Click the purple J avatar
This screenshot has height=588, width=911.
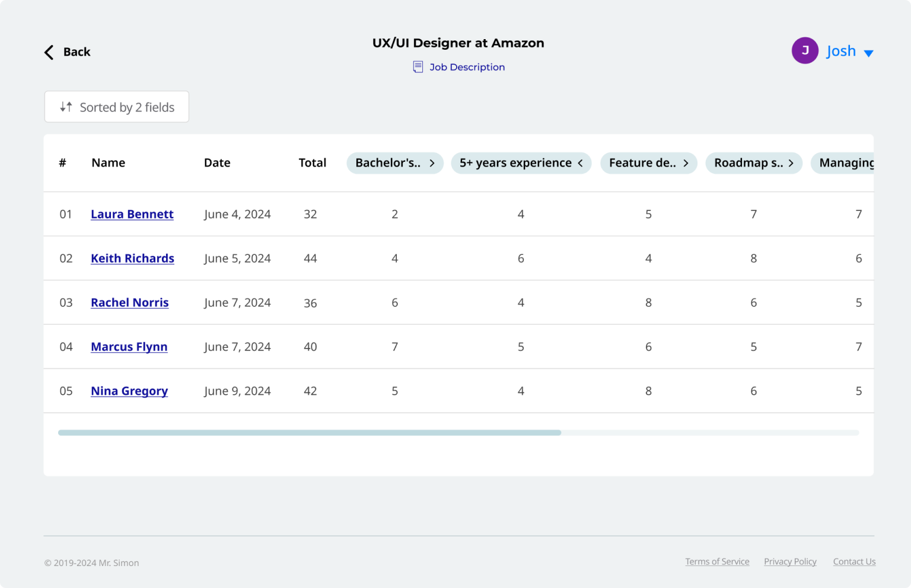point(805,50)
